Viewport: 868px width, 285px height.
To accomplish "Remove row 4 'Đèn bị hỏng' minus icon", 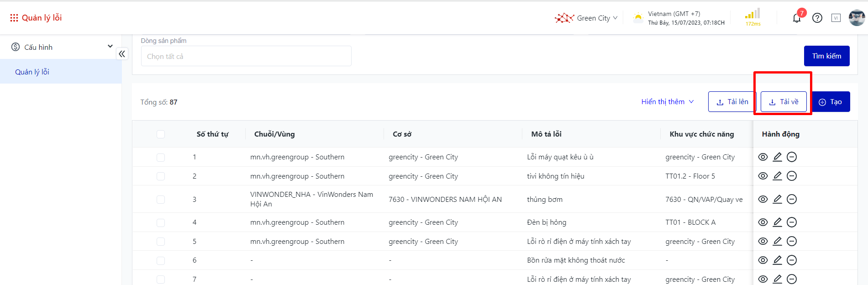I will (x=792, y=222).
